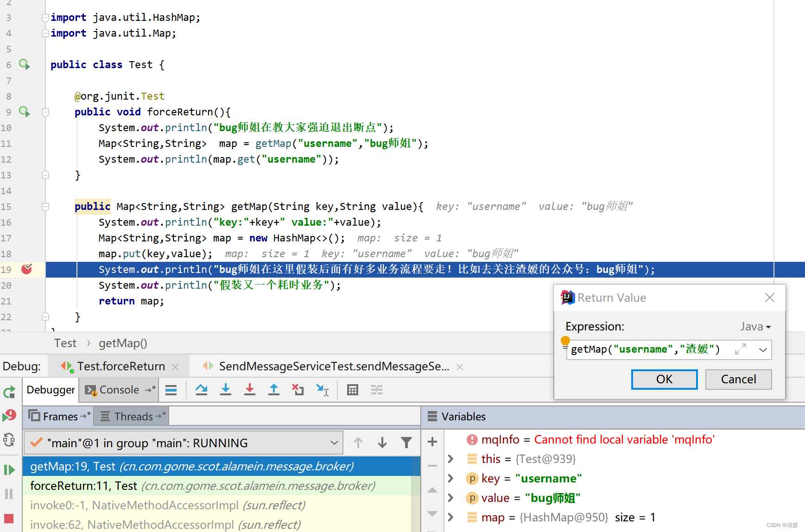
Task: Toggle Pause Program in the left debug strip
Action: tap(9, 494)
